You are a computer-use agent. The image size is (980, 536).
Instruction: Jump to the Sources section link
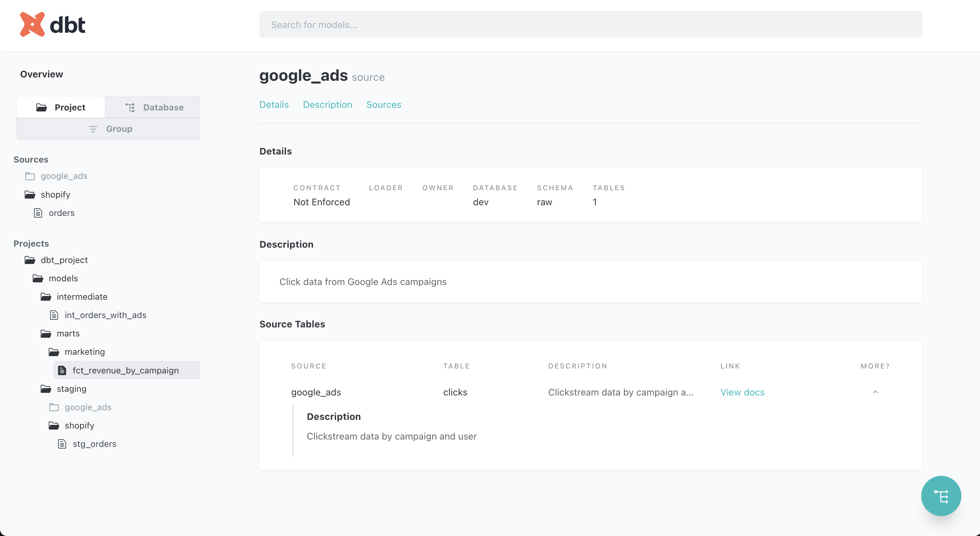point(384,104)
